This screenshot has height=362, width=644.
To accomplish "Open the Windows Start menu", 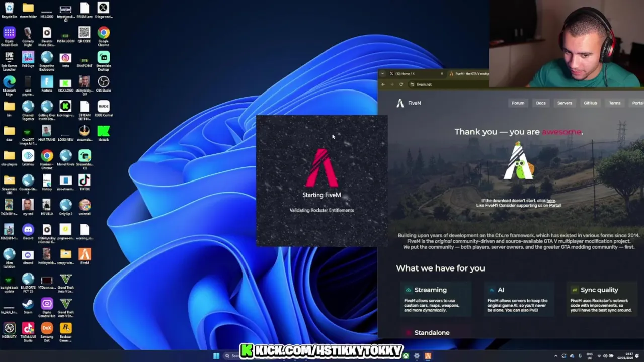I will pyautogui.click(x=216, y=356).
